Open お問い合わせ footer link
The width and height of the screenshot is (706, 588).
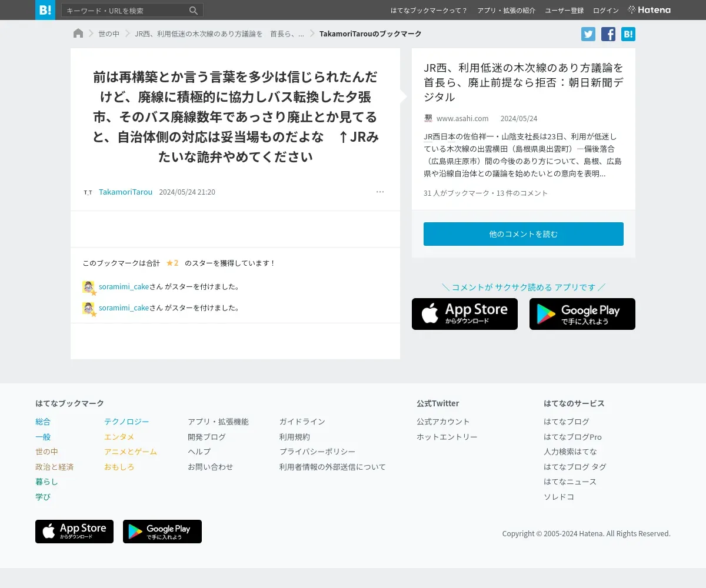click(x=210, y=467)
